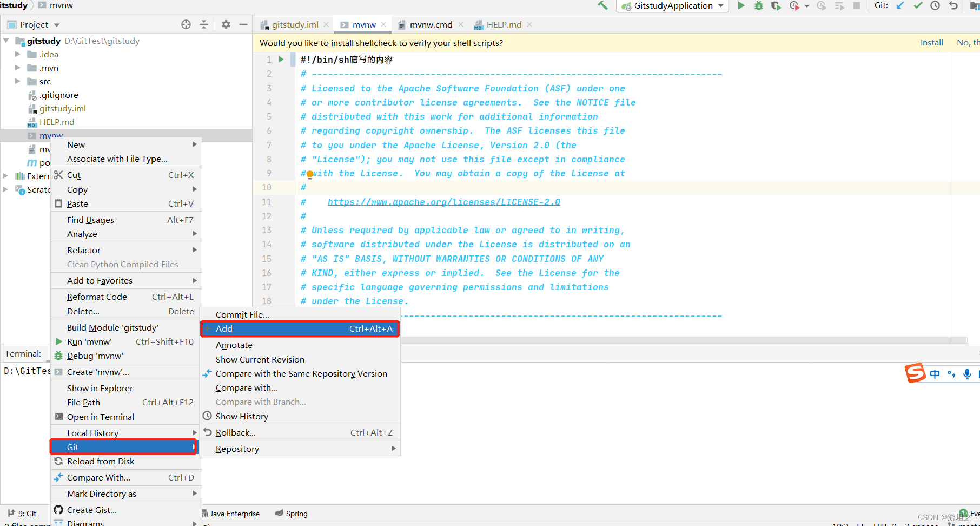The image size is (980, 526).
Task: Click the Build project hammer icon
Action: (x=602, y=5)
